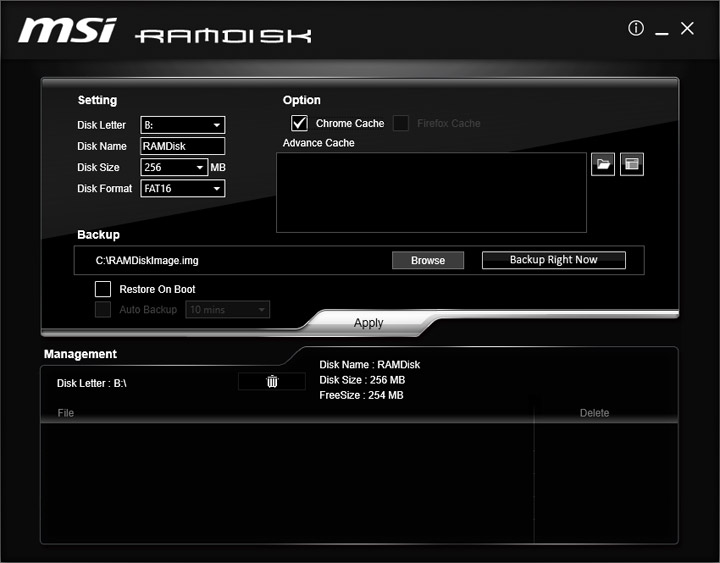Click inside the Advance Cache list box
Viewport: 720px width, 563px height.
(x=431, y=192)
